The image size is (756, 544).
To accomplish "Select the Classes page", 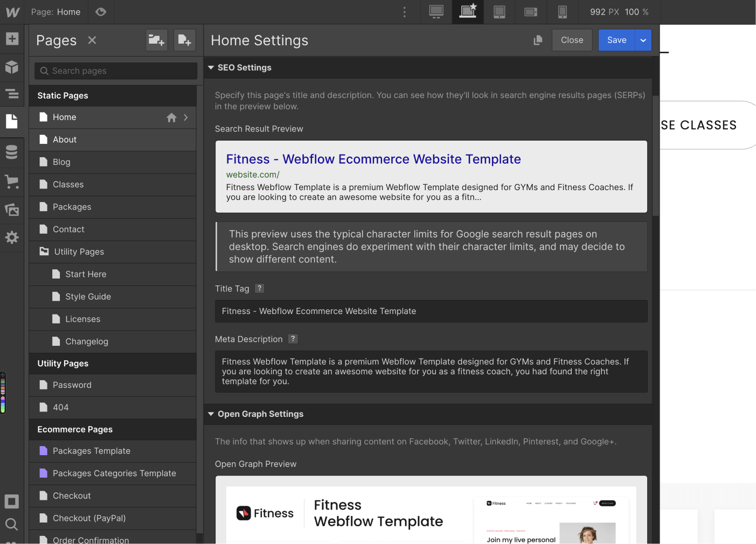I will point(113,185).
